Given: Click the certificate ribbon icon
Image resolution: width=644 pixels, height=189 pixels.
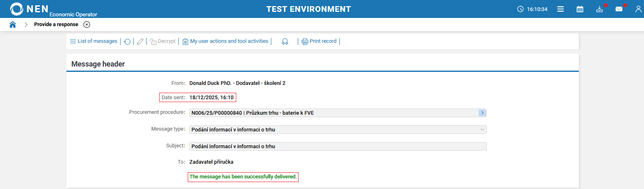Looking at the screenshot, I should coord(285,42).
